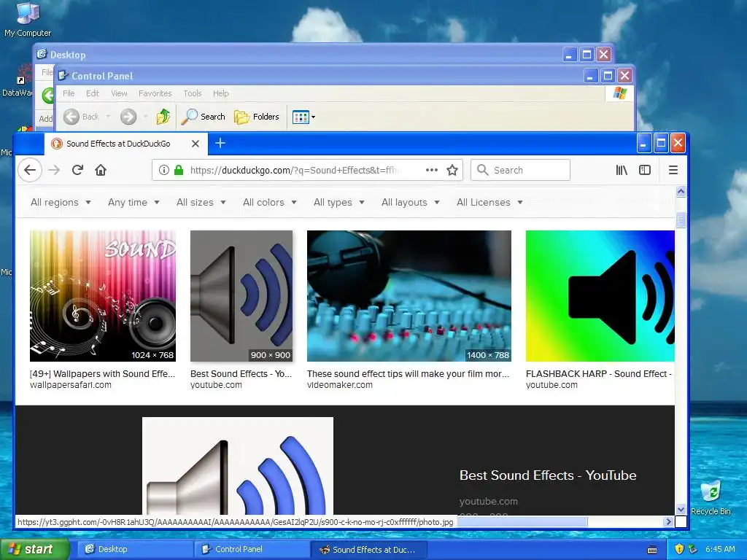The image size is (747, 560).
Task: Toggle the Firefox sidebar
Action: (645, 170)
